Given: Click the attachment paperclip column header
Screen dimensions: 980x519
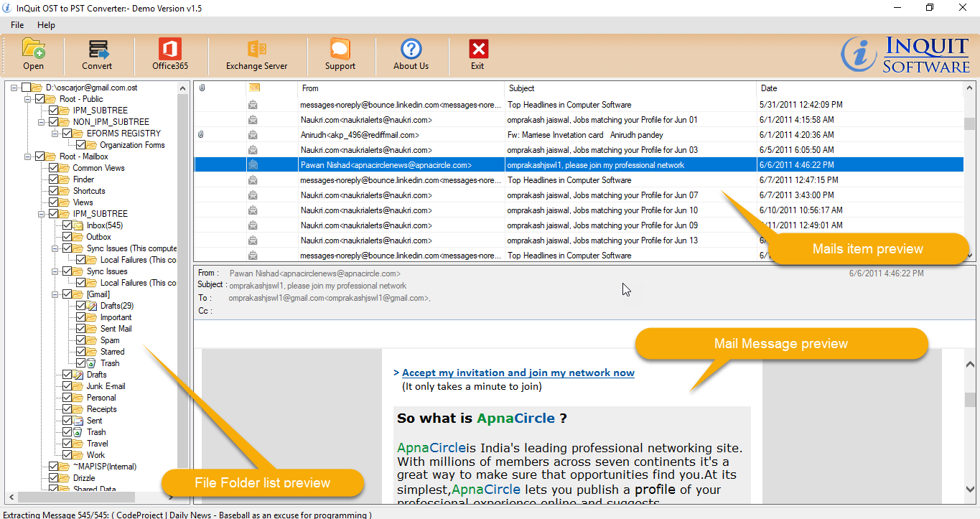Looking at the screenshot, I should pyautogui.click(x=202, y=88).
